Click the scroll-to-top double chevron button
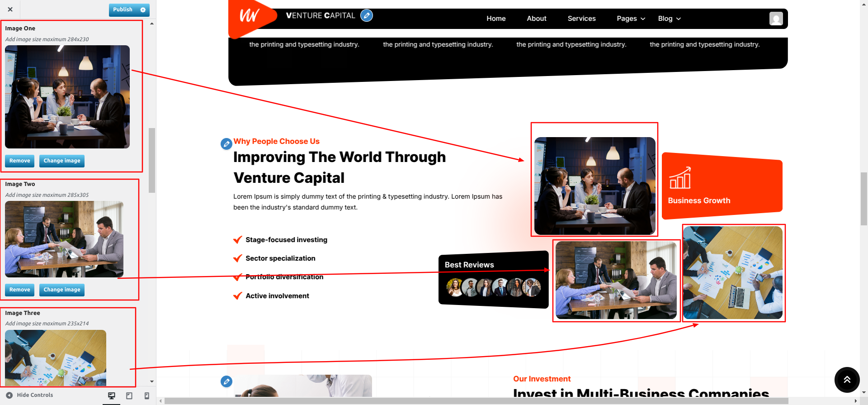Screen dimensions: 868x405 pos(847,380)
